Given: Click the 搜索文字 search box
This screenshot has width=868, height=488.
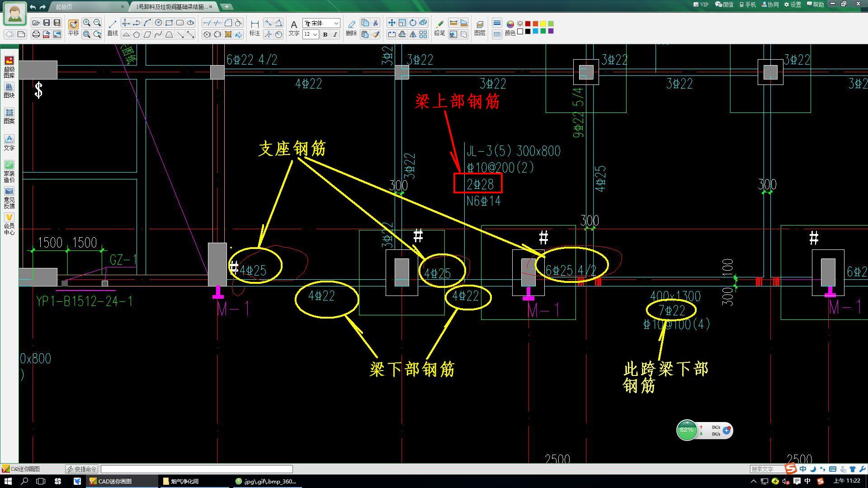Looking at the screenshot, I should coord(768,469).
